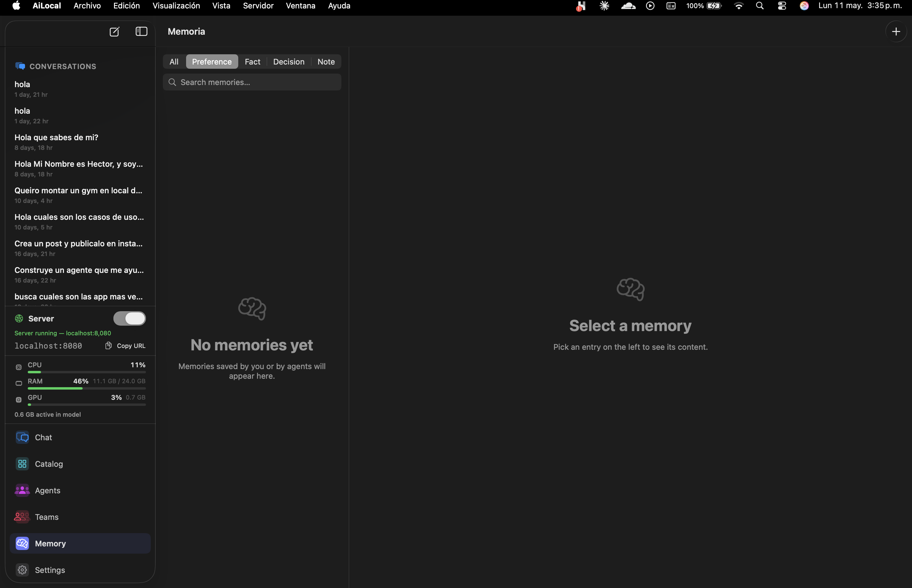
Task: Turn off the Server toggle switch
Action: 129,318
